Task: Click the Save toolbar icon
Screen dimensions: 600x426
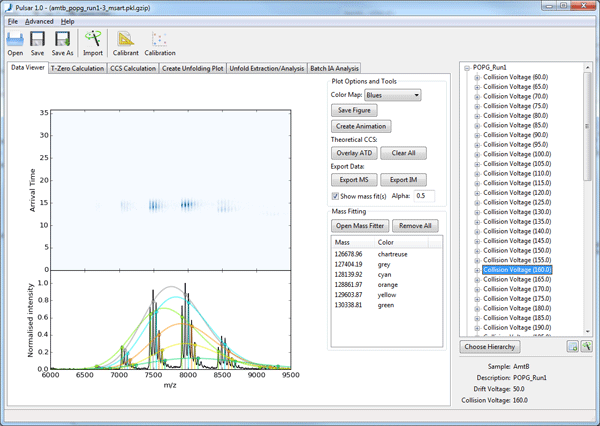Action: [38, 40]
